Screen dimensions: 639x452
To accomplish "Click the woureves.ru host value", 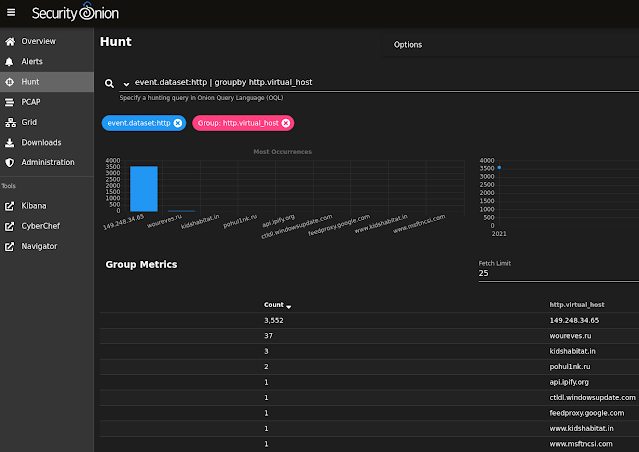I will [570, 336].
